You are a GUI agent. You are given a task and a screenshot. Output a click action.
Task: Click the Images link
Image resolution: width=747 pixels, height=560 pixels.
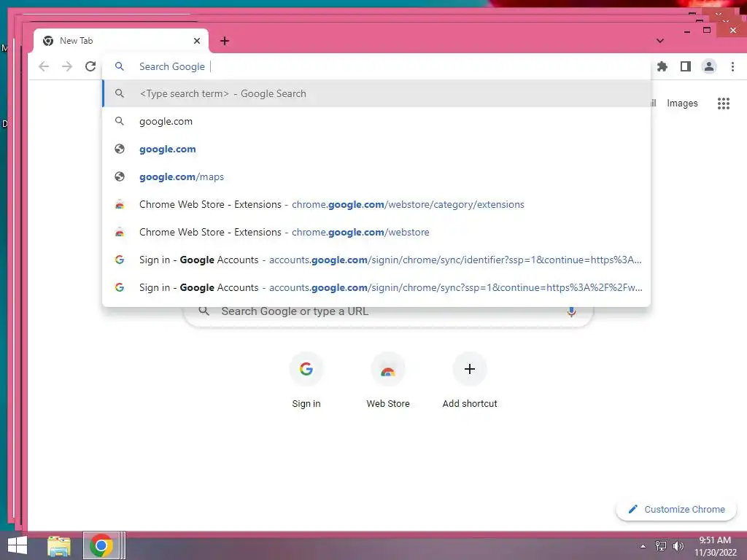tap(682, 104)
